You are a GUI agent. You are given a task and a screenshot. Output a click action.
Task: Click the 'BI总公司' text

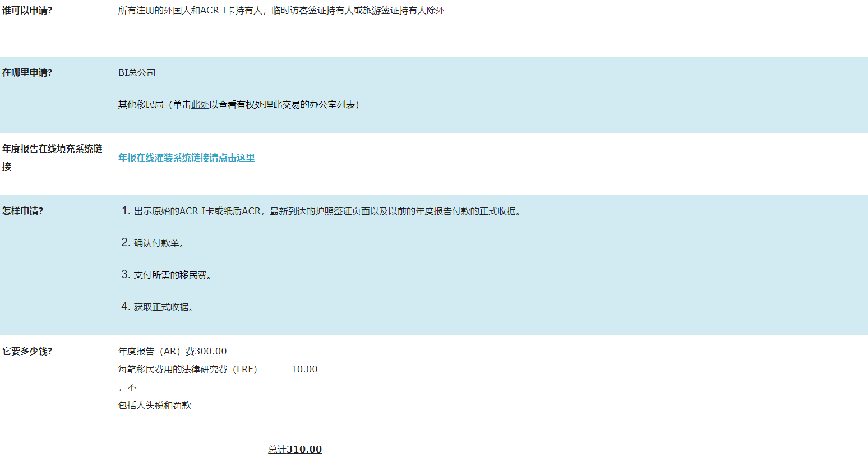pos(137,73)
